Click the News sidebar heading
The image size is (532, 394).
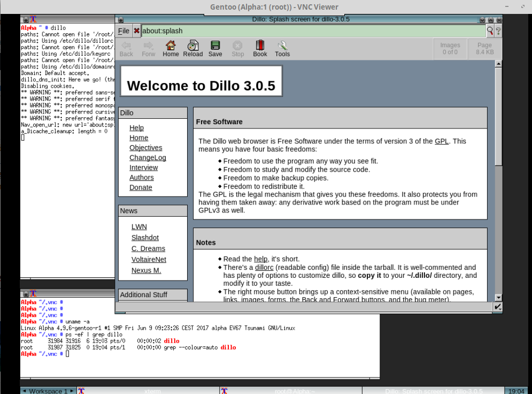[x=129, y=211]
